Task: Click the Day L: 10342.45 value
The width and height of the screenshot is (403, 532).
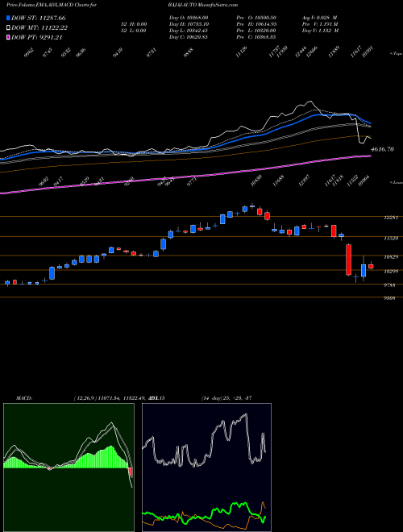Action: click(189, 31)
